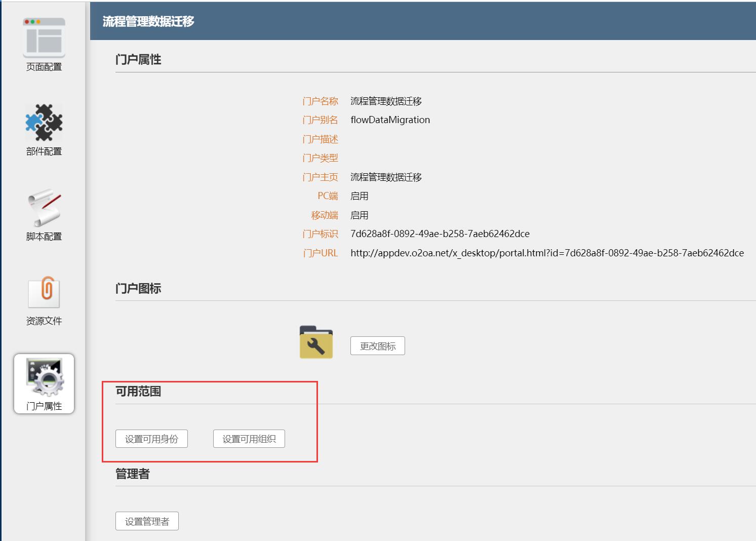Click the portal folder wrench icon
Screen dimensions: 756x541
[316, 342]
